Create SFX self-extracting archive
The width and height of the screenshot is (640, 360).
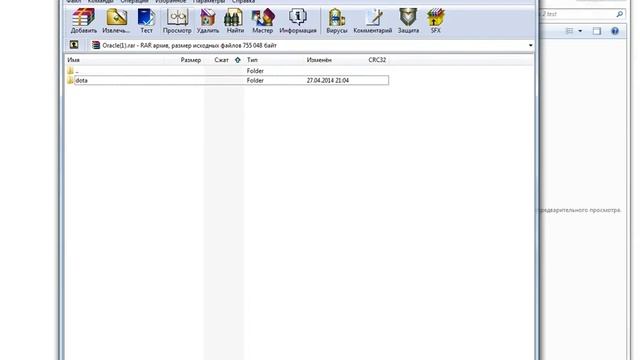(x=436, y=21)
